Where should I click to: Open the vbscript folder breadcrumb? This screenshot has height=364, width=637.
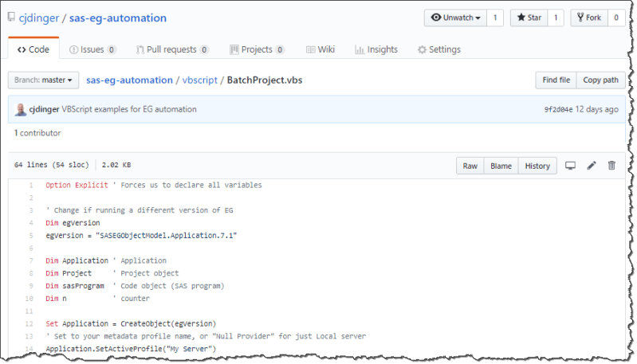coord(200,80)
